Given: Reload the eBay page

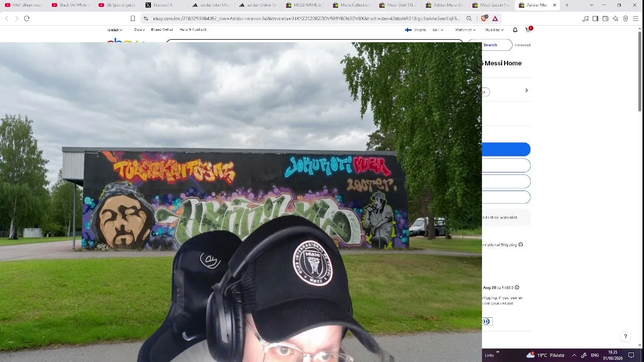Looking at the screenshot, I should coord(27,19).
